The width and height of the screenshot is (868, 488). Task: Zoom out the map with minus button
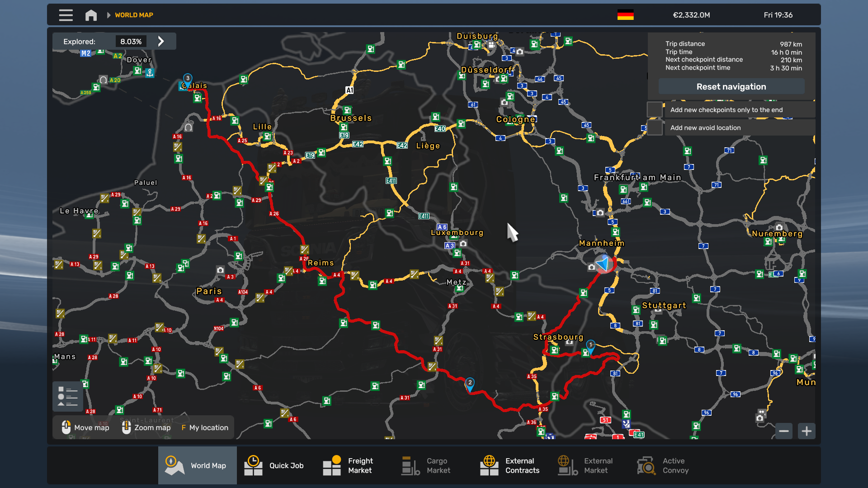[x=783, y=431]
